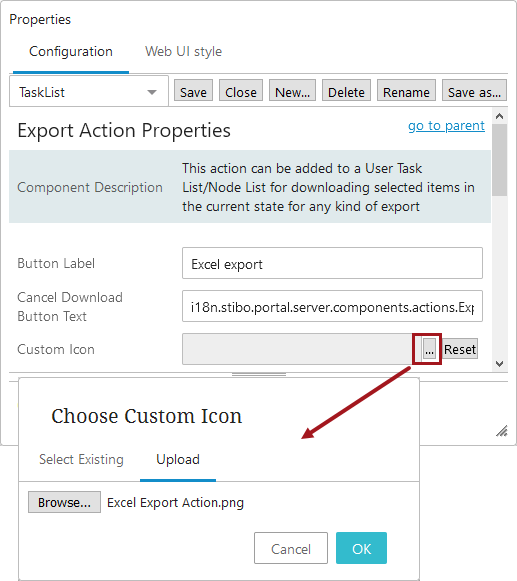Click the Save as... button
Viewport: 517px width, 581px height.
474,92
